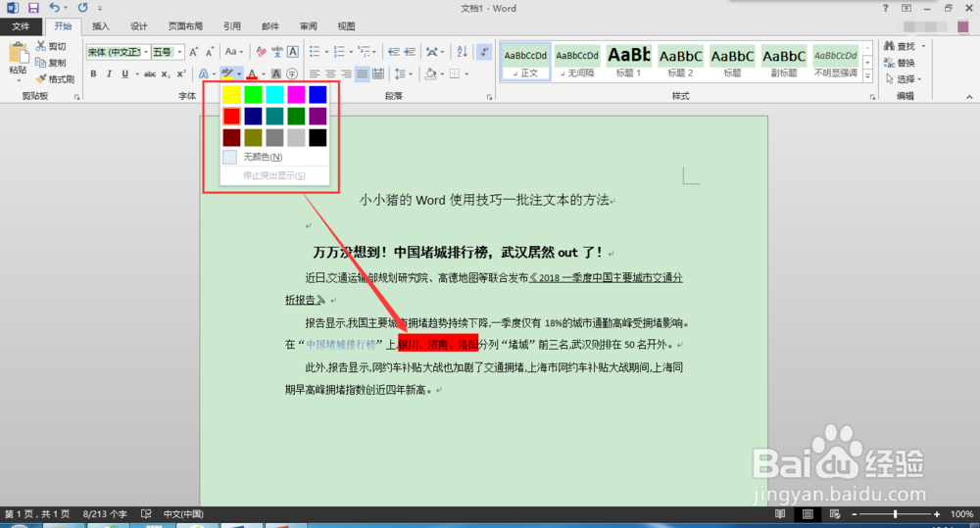The height and width of the screenshot is (528, 980).
Task: Click the Decrease Indent icon
Action: pyautogui.click(x=393, y=52)
